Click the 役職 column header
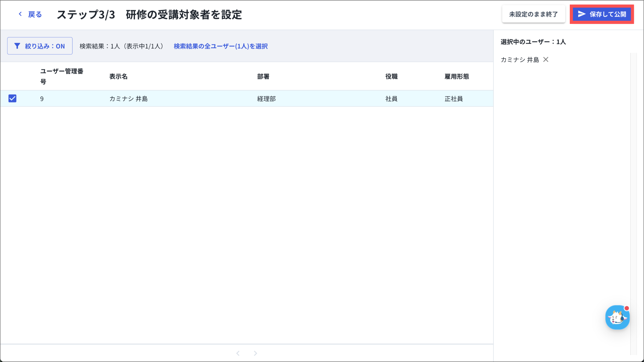644x362 pixels. coord(391,76)
